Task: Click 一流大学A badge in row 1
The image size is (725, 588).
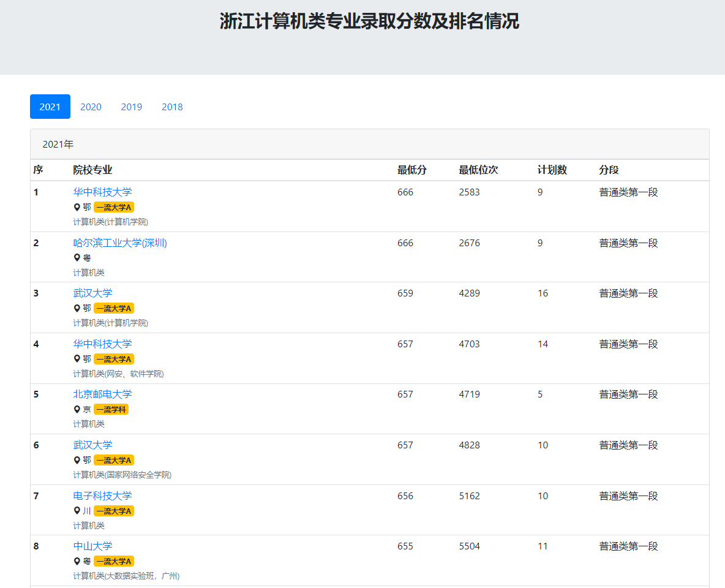Action: 114,207
